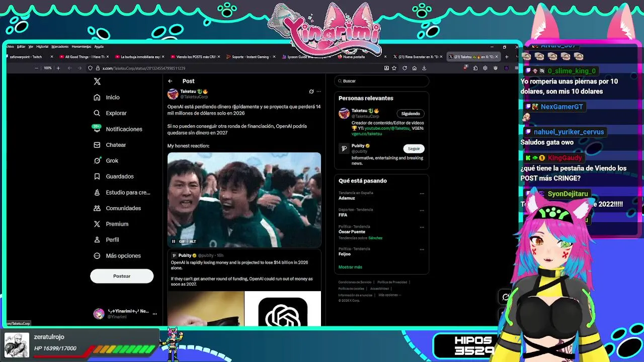
Task: Open Guardados bookmarks
Action: tap(114, 176)
